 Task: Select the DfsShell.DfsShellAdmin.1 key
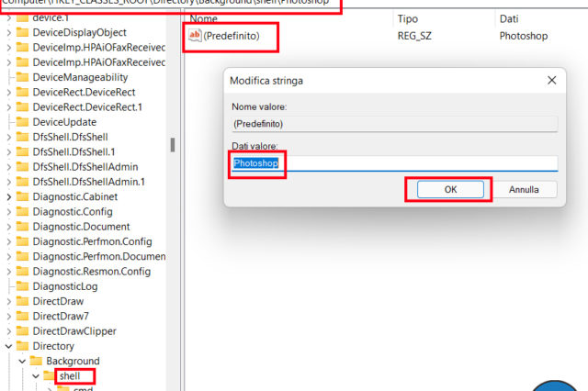pyautogui.click(x=88, y=182)
